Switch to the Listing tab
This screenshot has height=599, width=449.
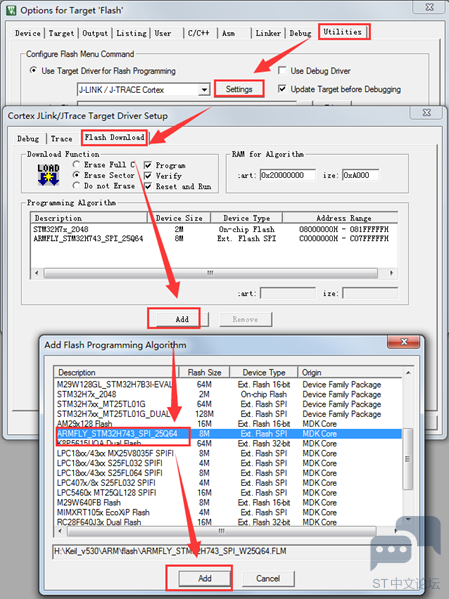pyautogui.click(x=131, y=33)
